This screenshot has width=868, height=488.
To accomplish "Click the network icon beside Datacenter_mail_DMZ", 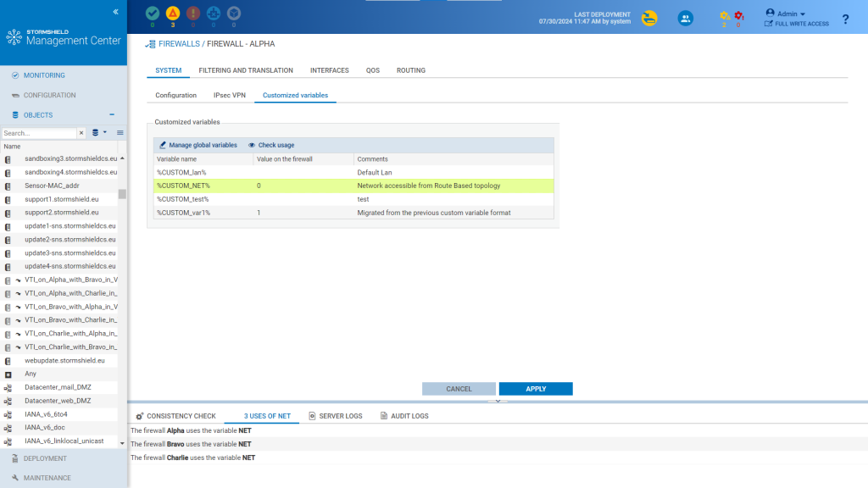I will [x=8, y=388].
